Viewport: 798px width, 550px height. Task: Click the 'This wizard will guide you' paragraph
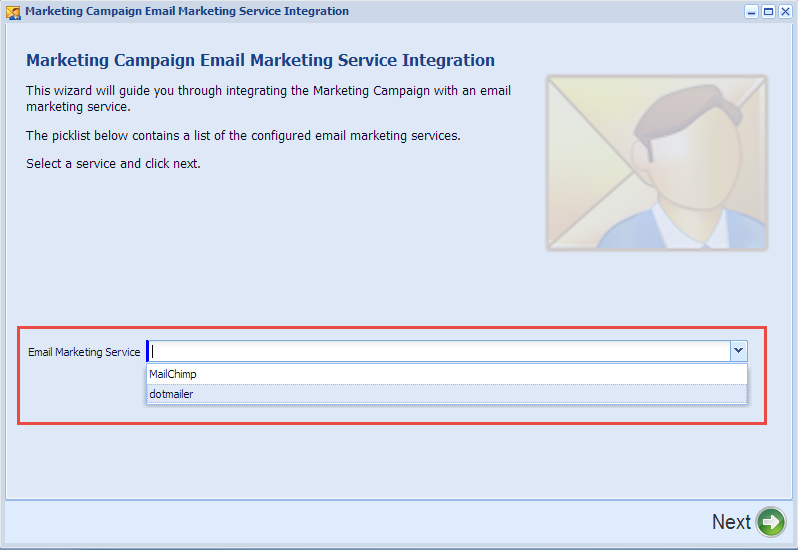268,98
